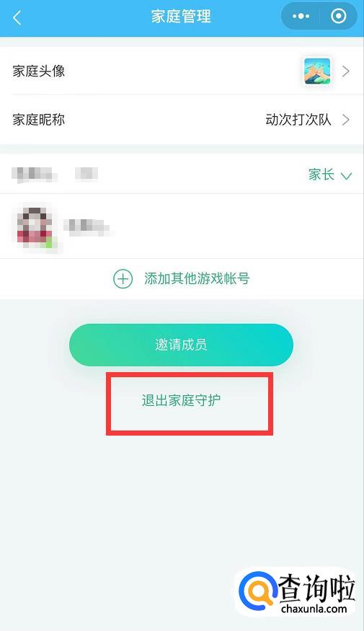Viewport: 364px width, 631px height.
Task: Tap the chevron next to 动次打次队
Action: pos(346,120)
